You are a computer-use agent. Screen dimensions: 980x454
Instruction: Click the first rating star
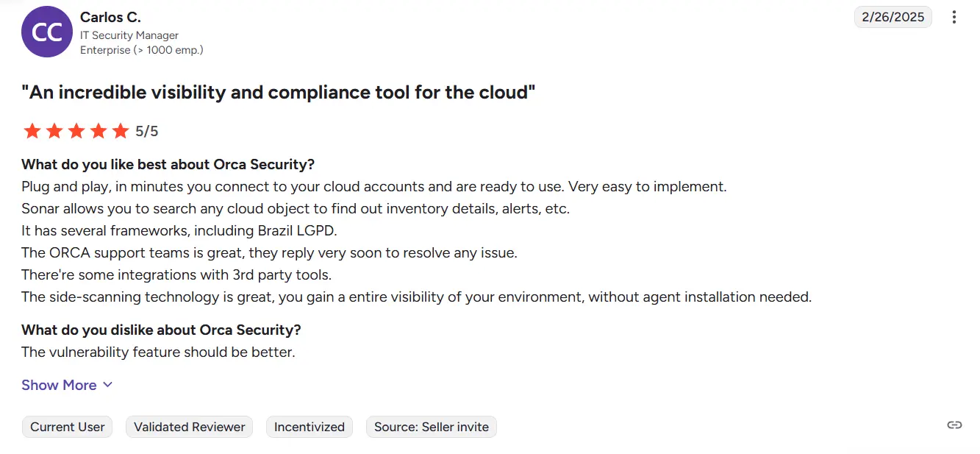click(32, 131)
